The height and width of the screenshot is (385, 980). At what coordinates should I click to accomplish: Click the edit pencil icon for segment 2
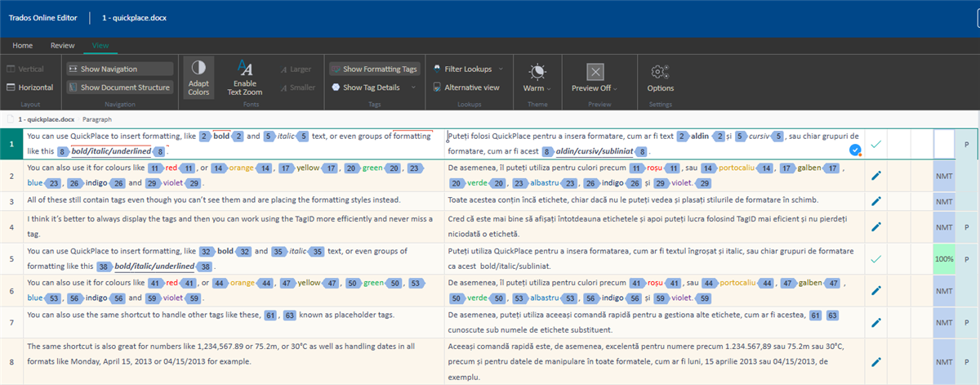point(875,176)
